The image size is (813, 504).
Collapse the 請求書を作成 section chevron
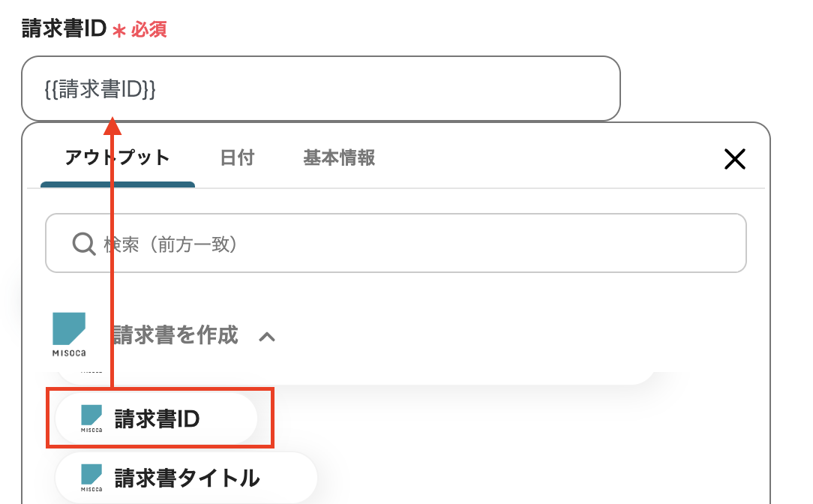point(266,337)
